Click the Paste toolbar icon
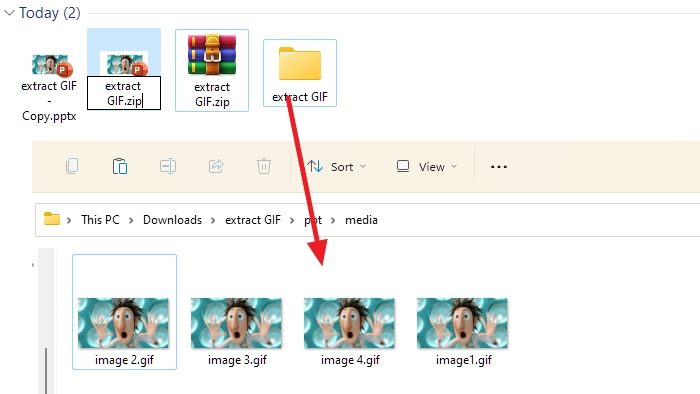This screenshot has width=700, height=394. click(120, 166)
